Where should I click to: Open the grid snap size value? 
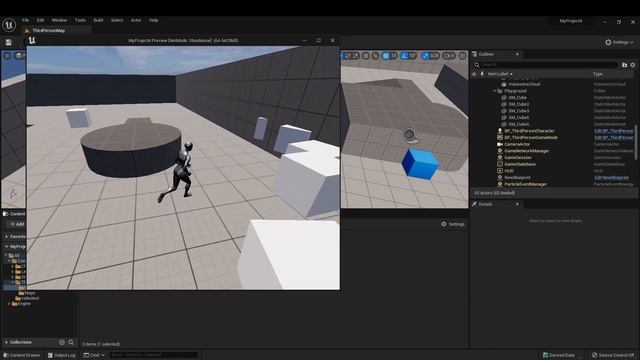pos(394,56)
